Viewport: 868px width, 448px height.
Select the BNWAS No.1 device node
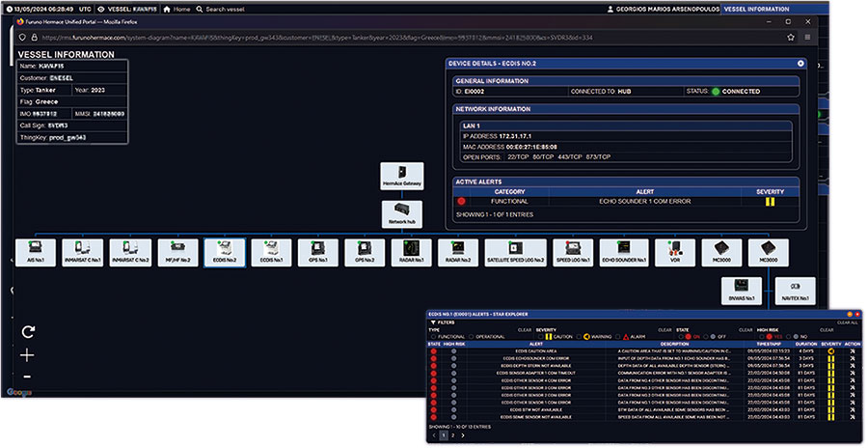(x=742, y=291)
